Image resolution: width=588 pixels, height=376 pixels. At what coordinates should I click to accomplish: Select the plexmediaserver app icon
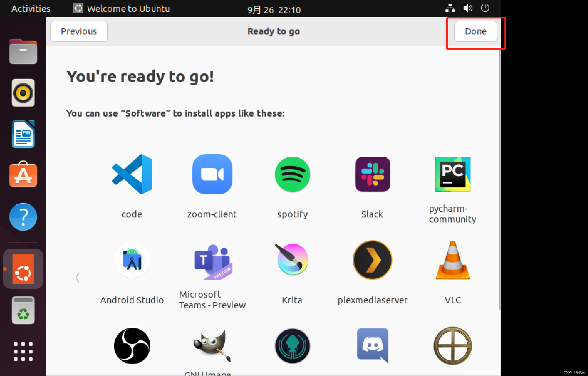[x=372, y=260]
